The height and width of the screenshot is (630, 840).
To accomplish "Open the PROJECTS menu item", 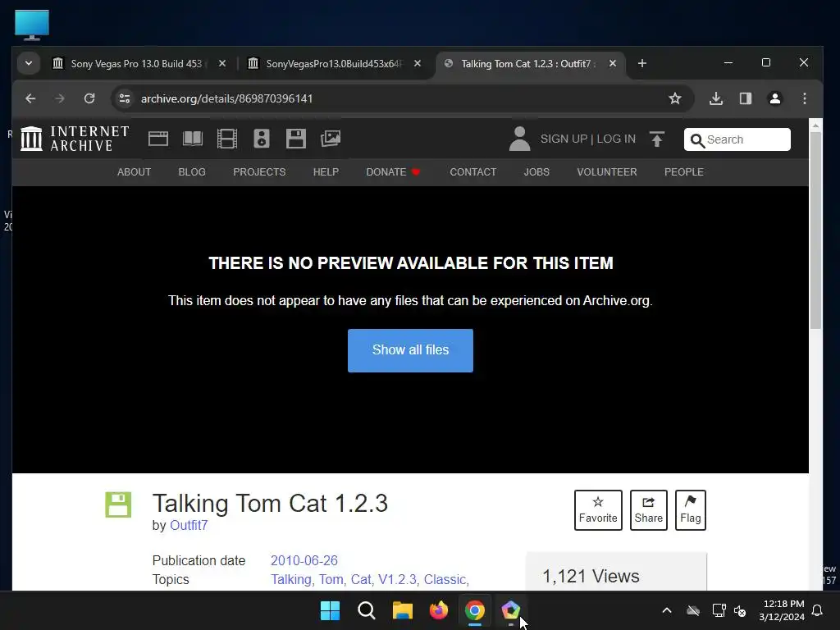I will pyautogui.click(x=259, y=172).
